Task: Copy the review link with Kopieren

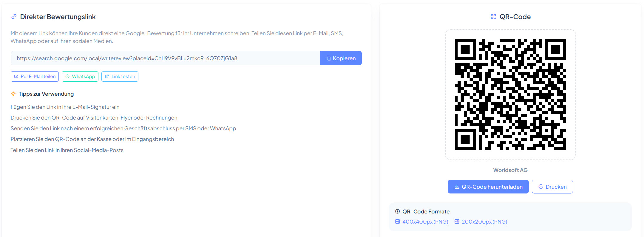Action: (341, 58)
